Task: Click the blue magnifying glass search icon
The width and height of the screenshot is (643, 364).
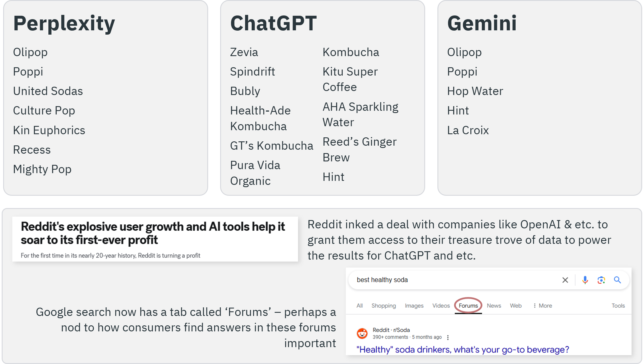Action: (x=617, y=280)
